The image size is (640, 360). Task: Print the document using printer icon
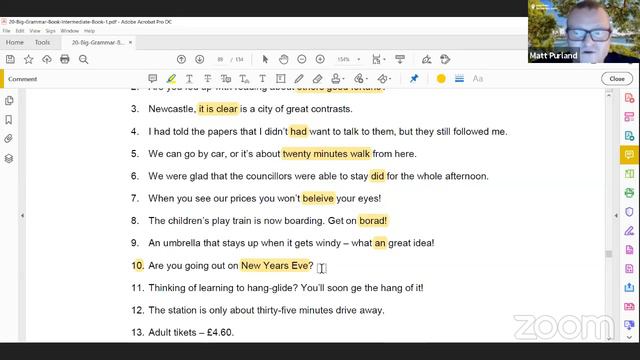65,59
